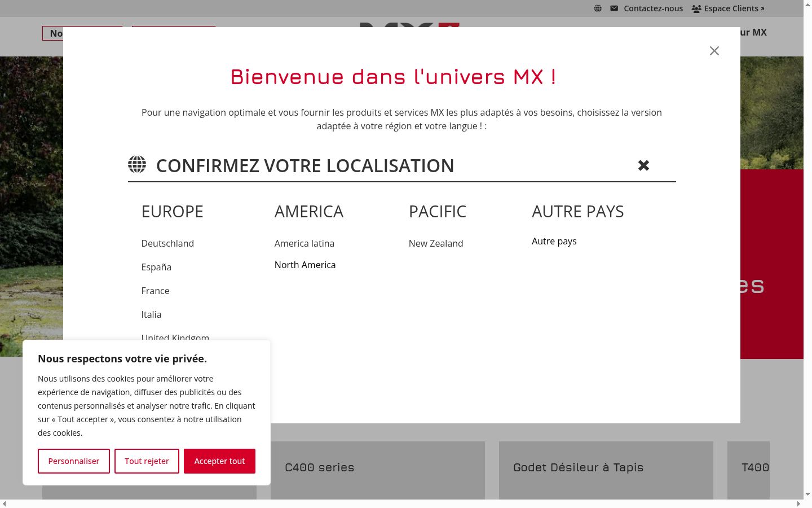The height and width of the screenshot is (508, 812).
Task: Click the people icon beside Espace Clients
Action: point(696,8)
